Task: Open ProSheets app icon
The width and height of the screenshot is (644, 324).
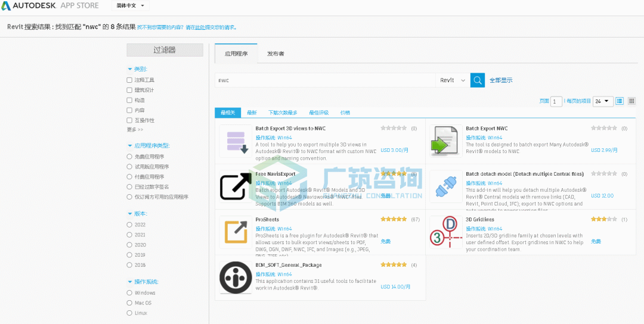Action: pyautogui.click(x=236, y=232)
